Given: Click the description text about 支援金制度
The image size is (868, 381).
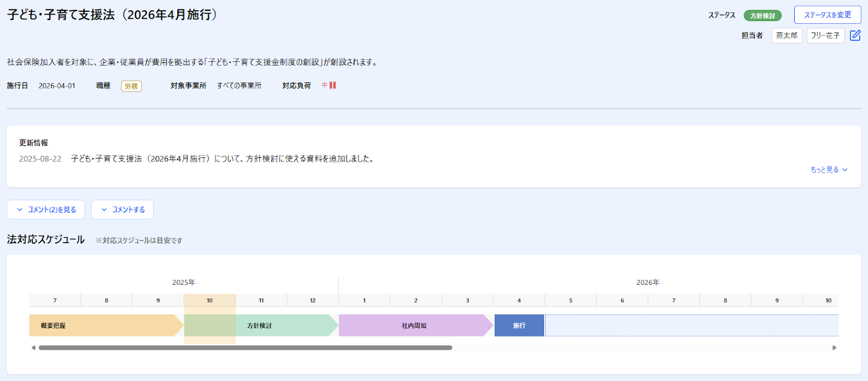Looking at the screenshot, I should click(x=194, y=62).
